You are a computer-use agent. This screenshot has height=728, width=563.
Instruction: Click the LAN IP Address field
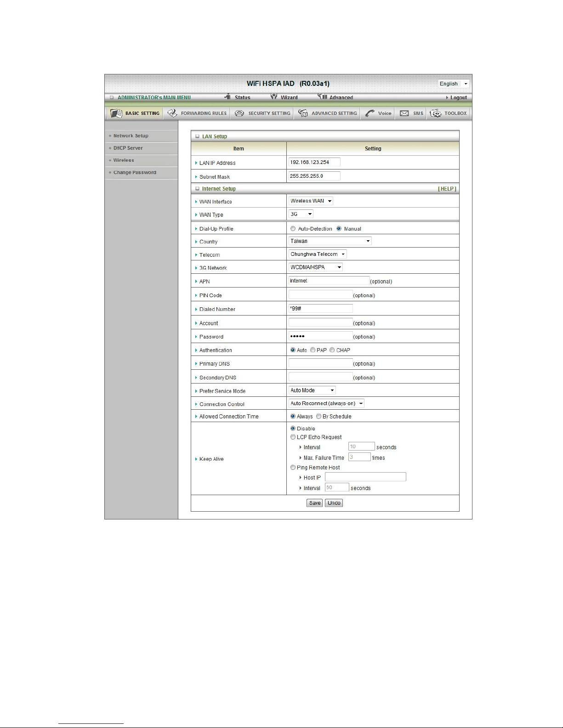click(314, 162)
